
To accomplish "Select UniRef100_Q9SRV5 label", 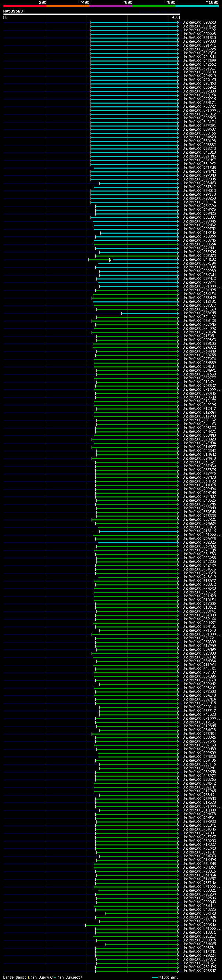I will [199, 49].
